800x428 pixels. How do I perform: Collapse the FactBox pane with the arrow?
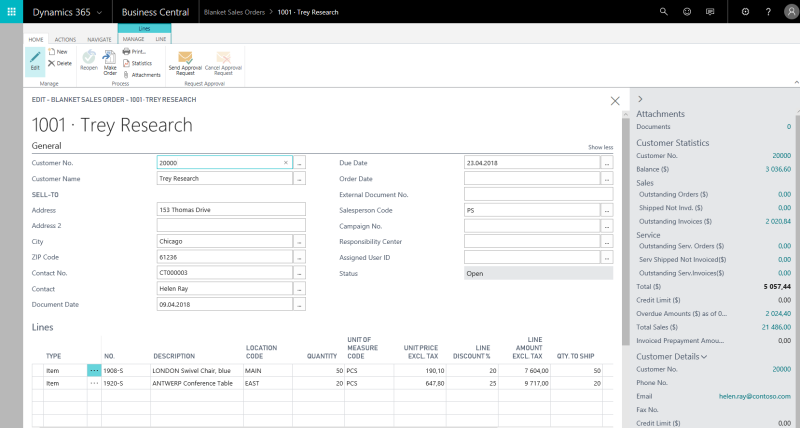point(640,98)
